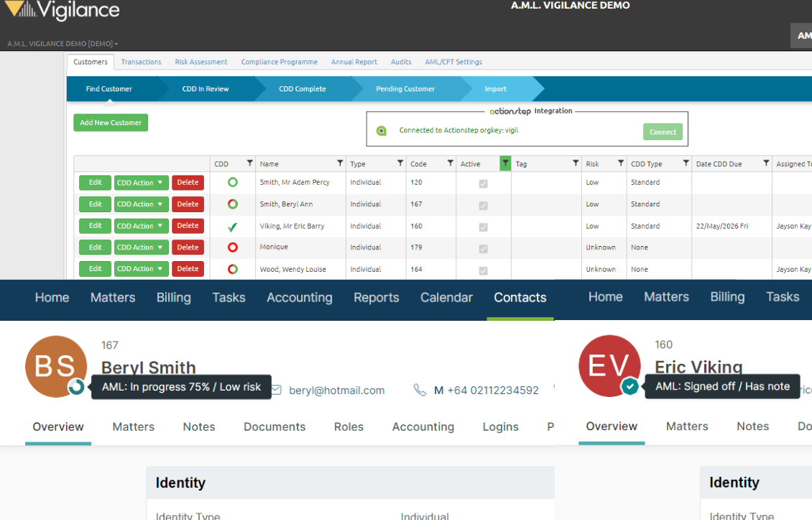Viewport: 812px width, 520px height.
Task: Click the phone icon beside Beryl's number
Action: coord(420,390)
